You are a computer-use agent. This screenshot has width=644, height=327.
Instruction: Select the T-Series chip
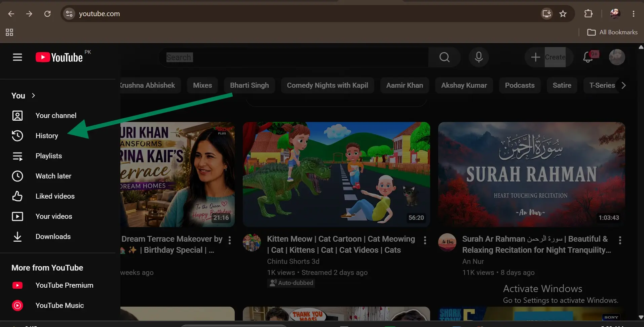602,85
